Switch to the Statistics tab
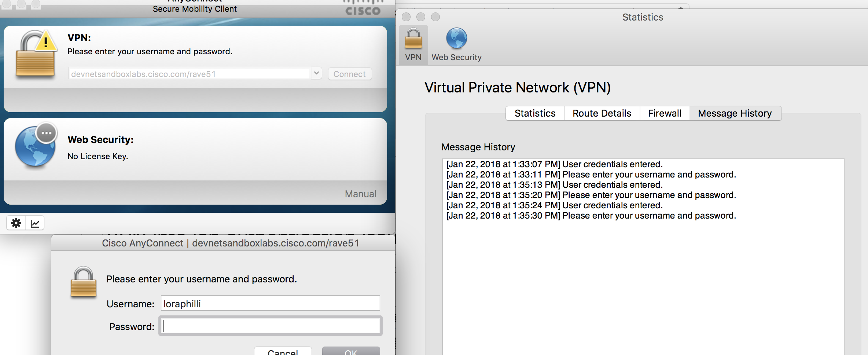Viewport: 868px width, 355px height. pos(535,113)
